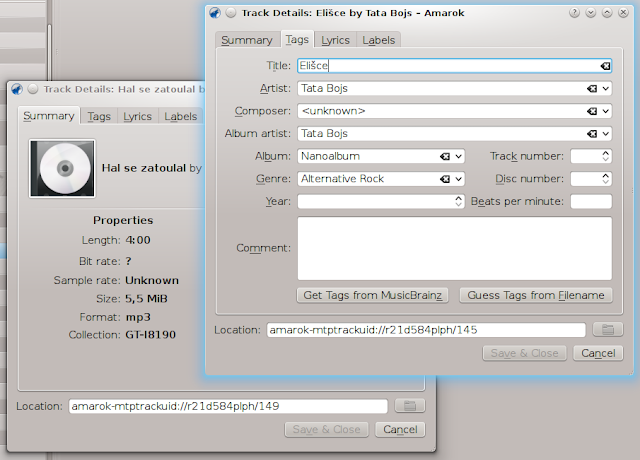Click Save & Close in Hal se zatoulal window
This screenshot has width=640, height=460.
327,429
